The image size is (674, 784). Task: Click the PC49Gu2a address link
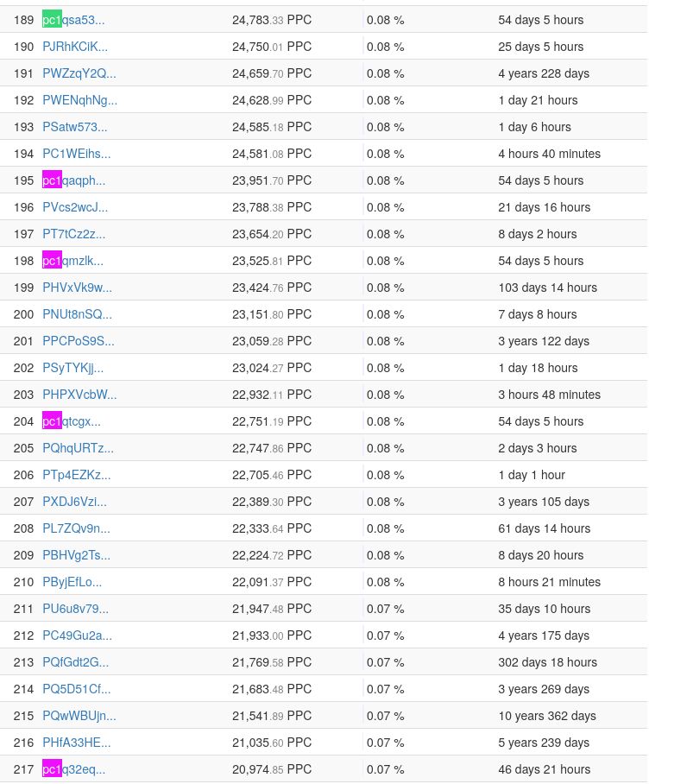coord(77,635)
